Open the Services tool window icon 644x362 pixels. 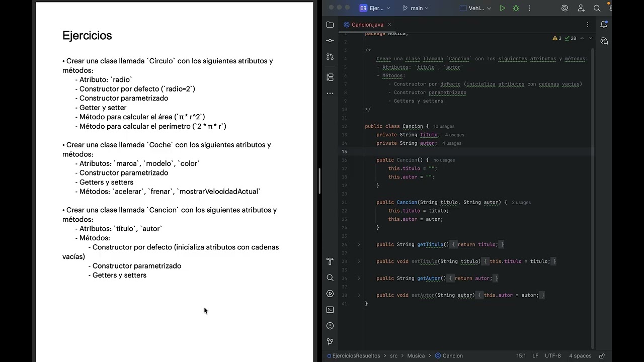330,294
